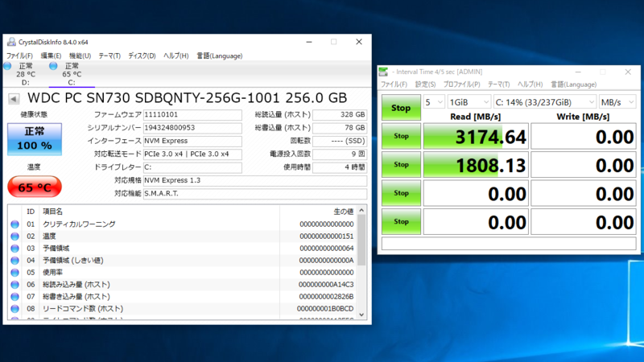Click the SMART list vertical scrollbar thumb
The image size is (644, 362).
[361, 240]
